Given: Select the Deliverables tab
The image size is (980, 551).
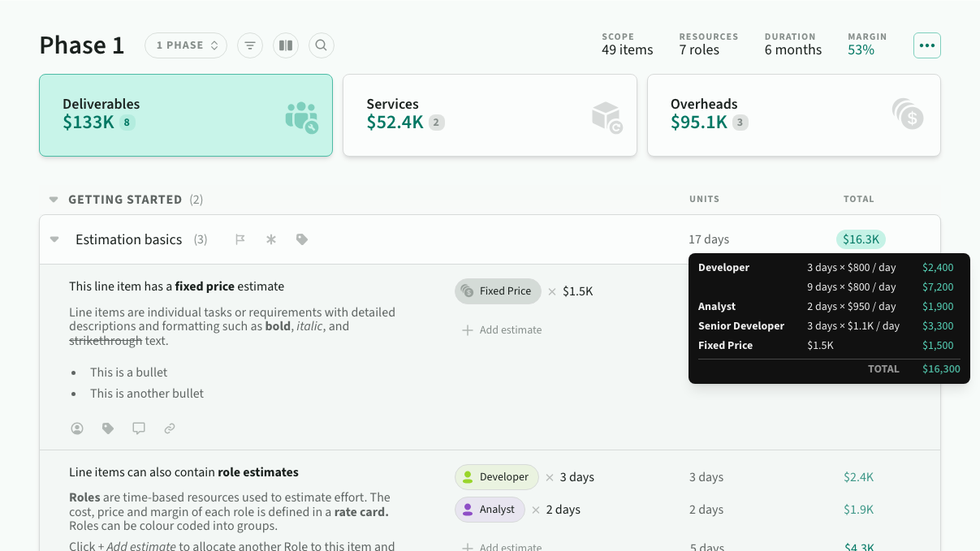Looking at the screenshot, I should coord(186,115).
